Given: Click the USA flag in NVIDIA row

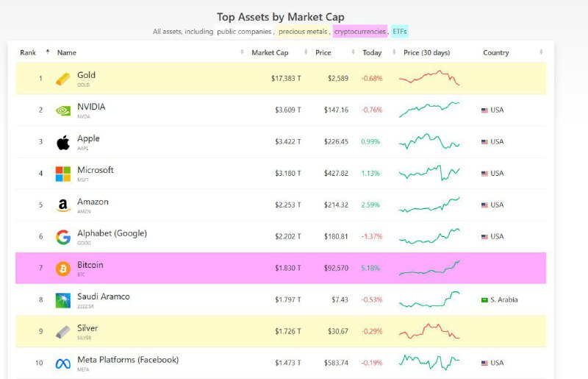Looking at the screenshot, I should click(x=484, y=110).
